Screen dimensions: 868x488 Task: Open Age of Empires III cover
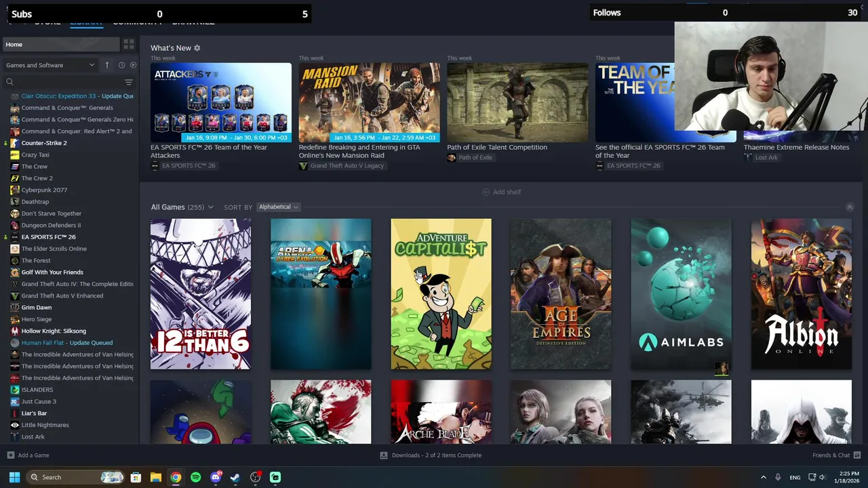tap(561, 294)
